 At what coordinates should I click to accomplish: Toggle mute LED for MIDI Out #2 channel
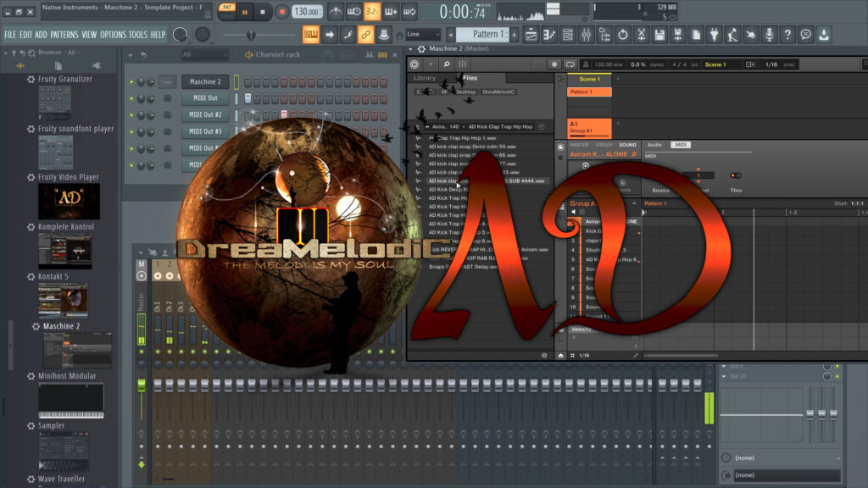pos(131,115)
